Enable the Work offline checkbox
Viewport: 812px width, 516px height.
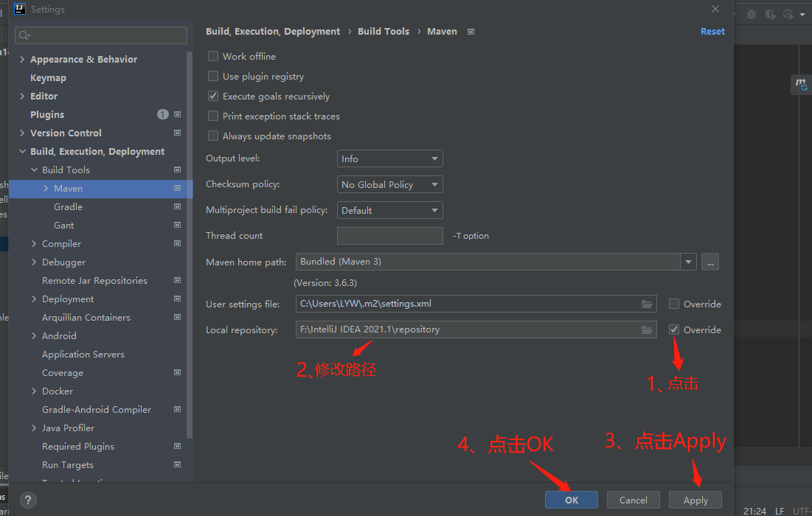click(213, 56)
